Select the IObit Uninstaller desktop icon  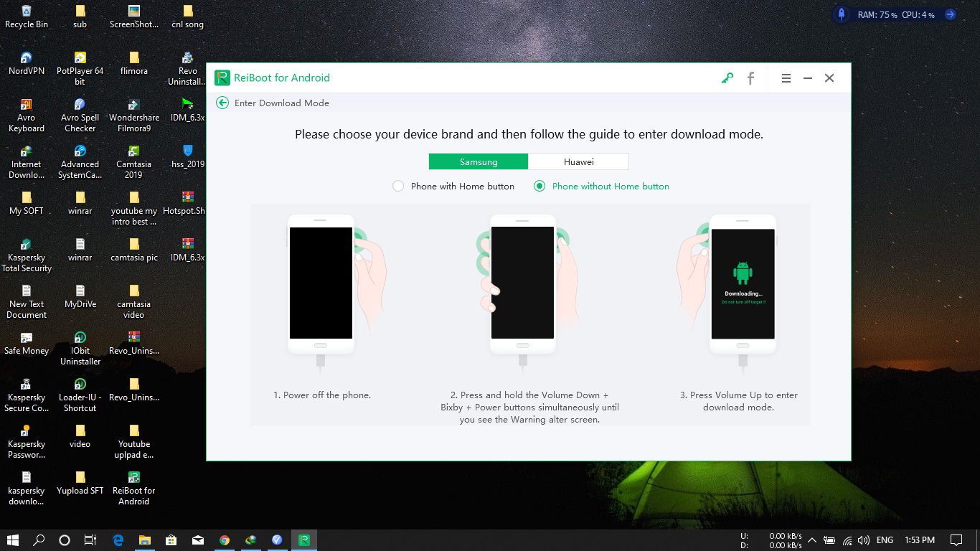coord(80,348)
